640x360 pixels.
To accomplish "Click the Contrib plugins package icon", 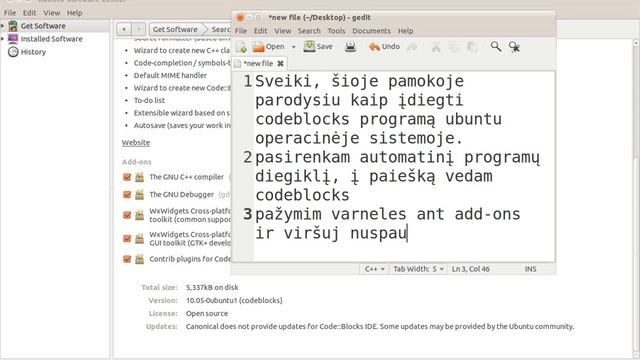I will [140, 259].
